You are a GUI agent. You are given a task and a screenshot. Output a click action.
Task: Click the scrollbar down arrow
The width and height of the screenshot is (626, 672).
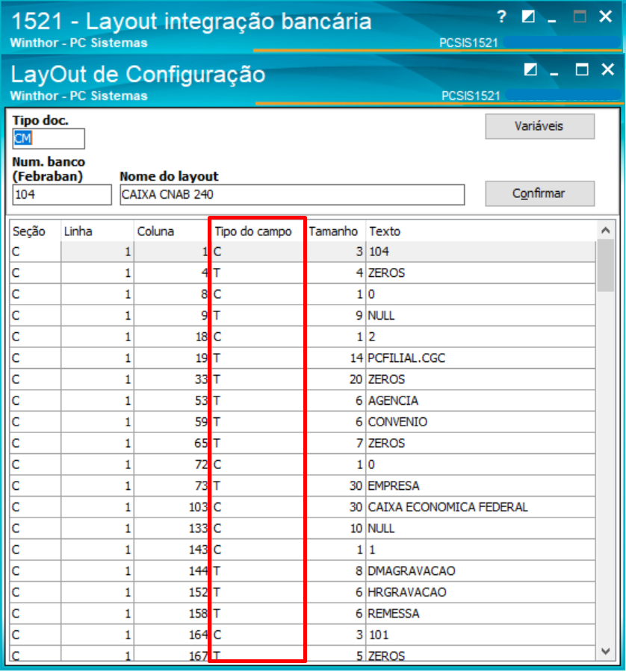(x=605, y=651)
